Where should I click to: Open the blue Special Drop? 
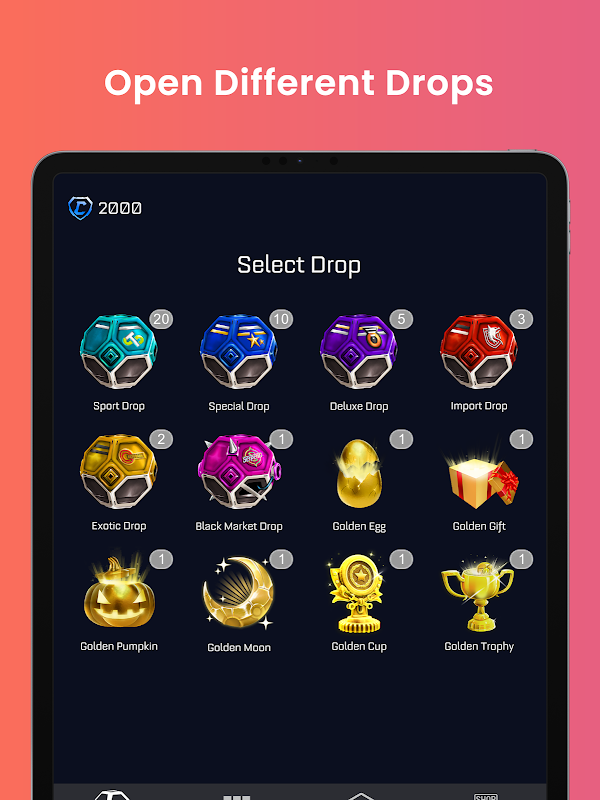239,352
